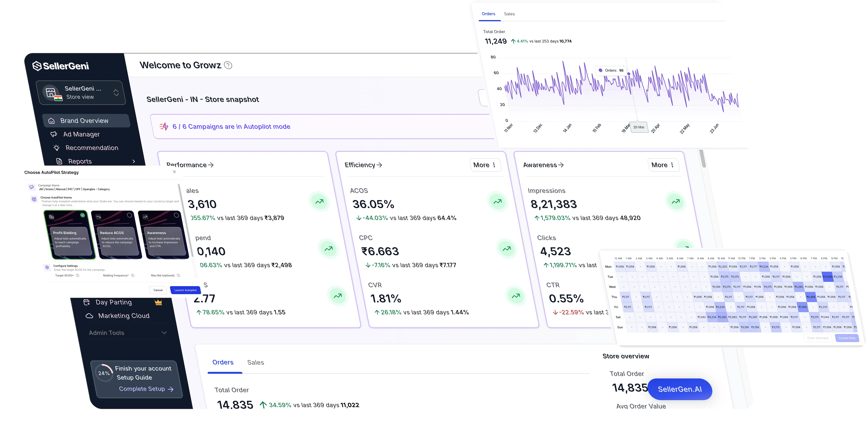Expand the Reports submenu arrow

tap(134, 161)
